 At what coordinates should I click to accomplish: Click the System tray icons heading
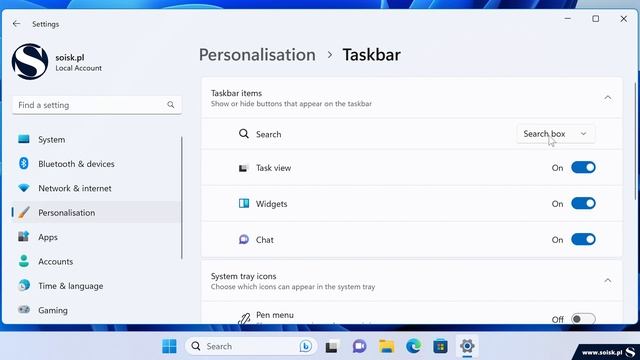point(244,276)
